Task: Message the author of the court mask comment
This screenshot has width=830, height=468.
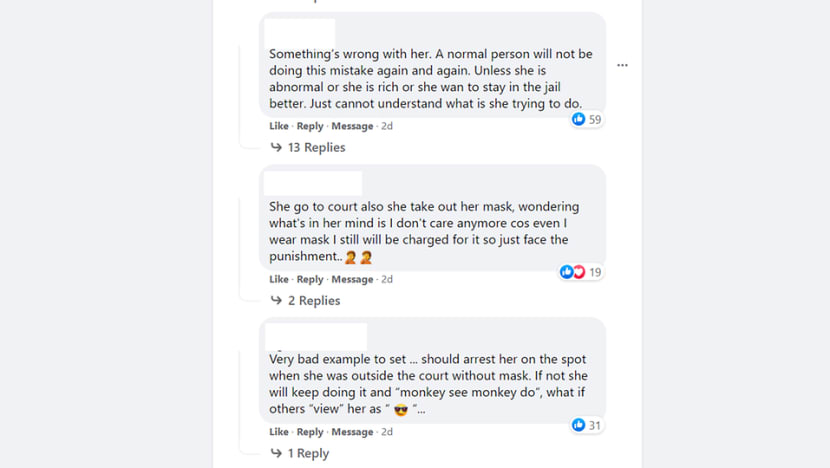Action: pos(352,279)
